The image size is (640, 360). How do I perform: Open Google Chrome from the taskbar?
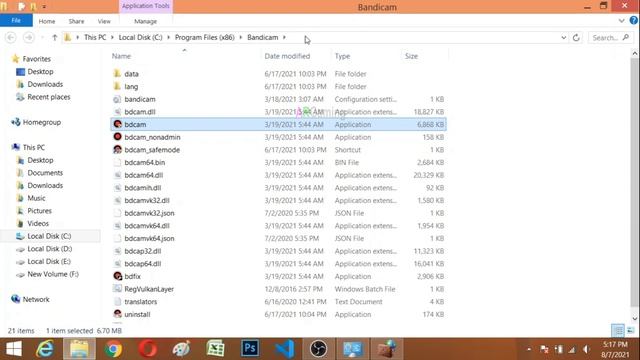point(113,349)
